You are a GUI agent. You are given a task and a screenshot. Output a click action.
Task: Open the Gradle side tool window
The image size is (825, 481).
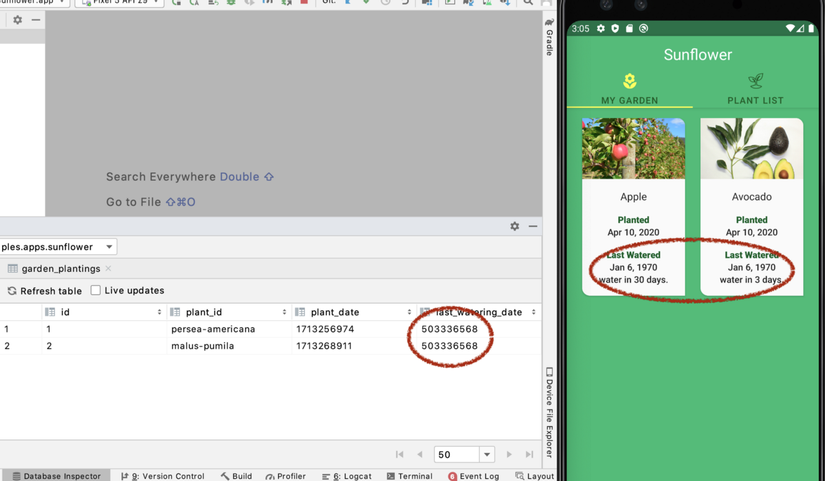pyautogui.click(x=549, y=38)
